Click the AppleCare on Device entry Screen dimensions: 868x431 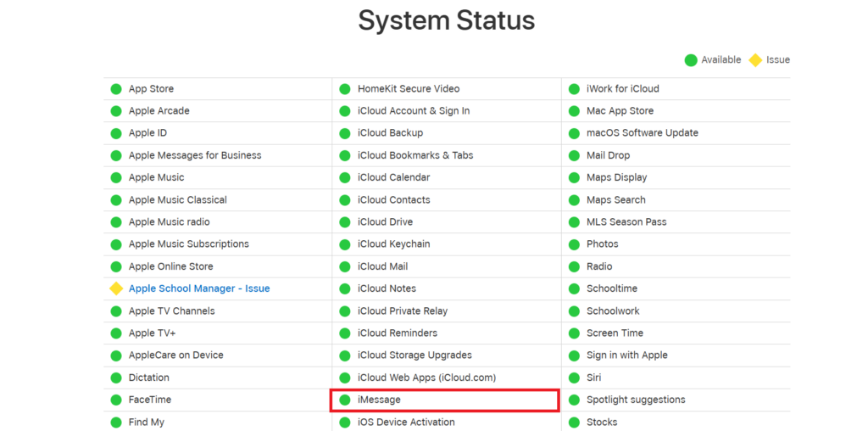176,355
